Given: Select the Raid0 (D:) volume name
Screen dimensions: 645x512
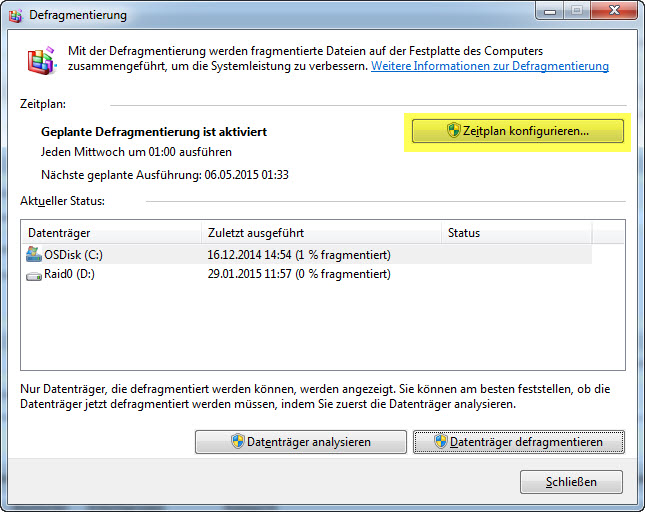Looking at the screenshot, I should click(71, 274).
